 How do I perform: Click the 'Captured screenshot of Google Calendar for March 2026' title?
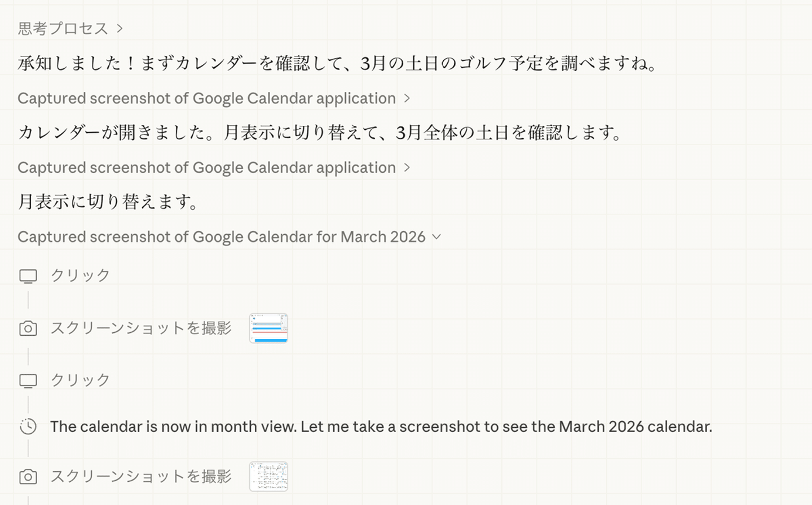[221, 237]
